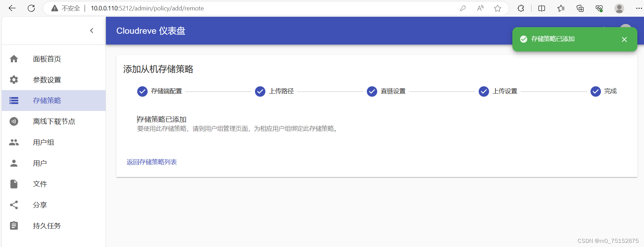Click the document icon beside 文件
This screenshot has width=644, height=247.
[x=14, y=184]
